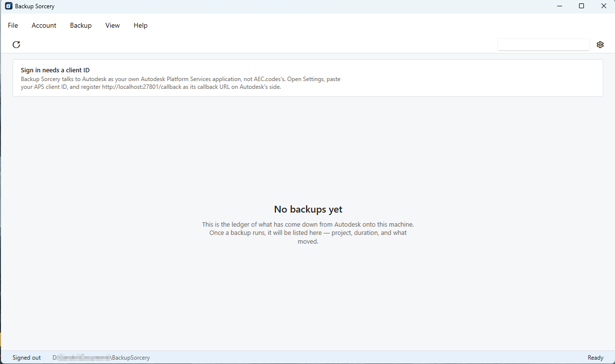This screenshot has height=364, width=615.
Task: Click the "Sign in needs a client ID" heading
Action: 55,70
